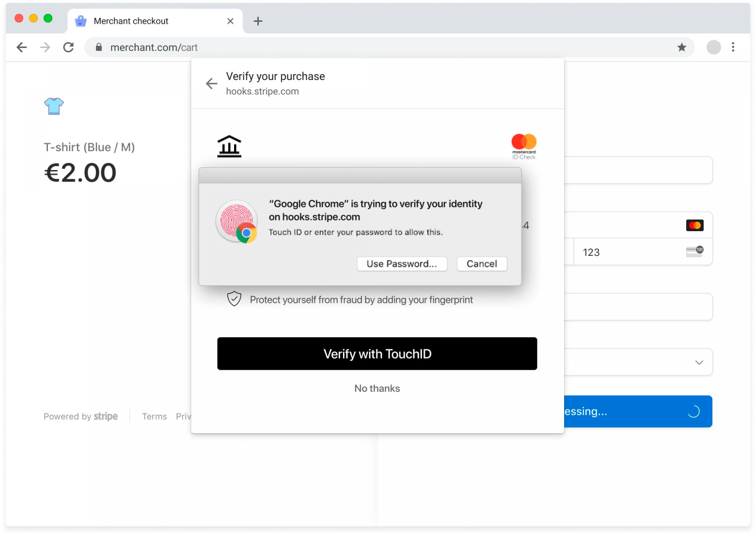Cancel the Touch ID identity prompt
756x535 pixels.
click(x=482, y=264)
